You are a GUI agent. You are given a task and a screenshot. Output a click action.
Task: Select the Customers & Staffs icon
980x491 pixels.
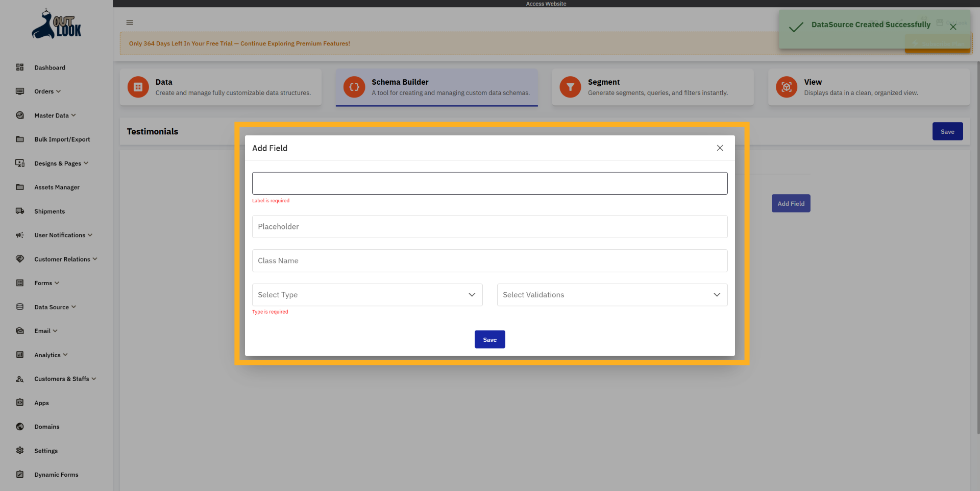(20, 379)
